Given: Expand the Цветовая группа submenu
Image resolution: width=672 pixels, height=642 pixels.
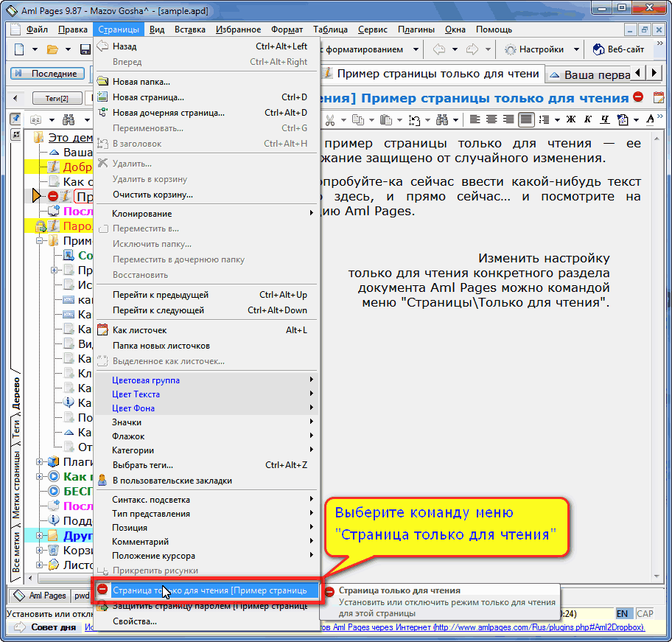Looking at the screenshot, I should (x=206, y=380).
